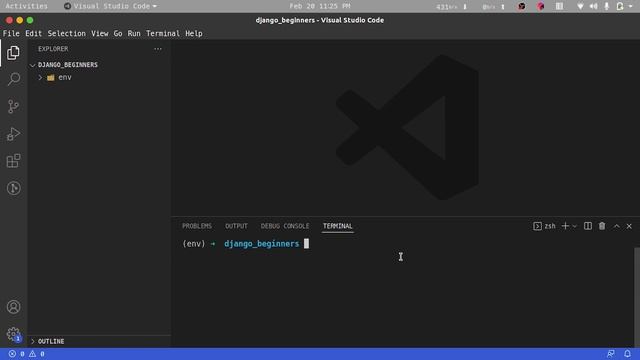Image resolution: width=640 pixels, height=360 pixels.
Task: Open the Run menu
Action: coord(134,33)
